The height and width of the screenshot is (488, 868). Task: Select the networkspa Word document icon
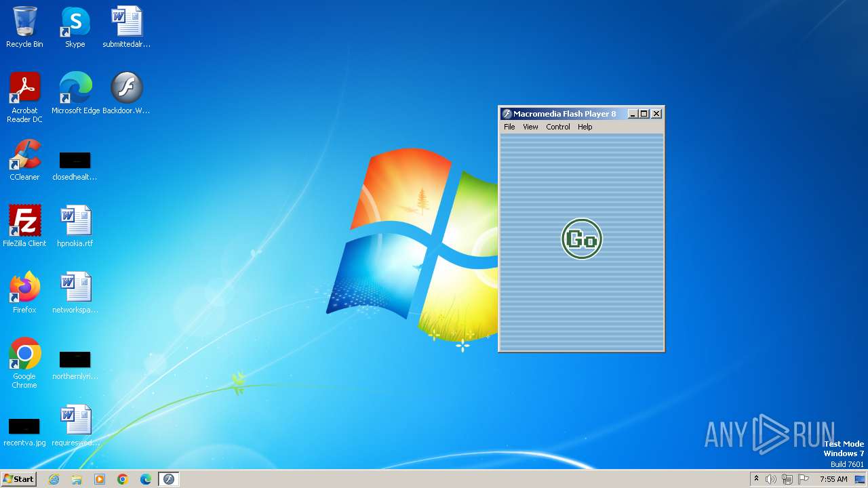(x=75, y=293)
